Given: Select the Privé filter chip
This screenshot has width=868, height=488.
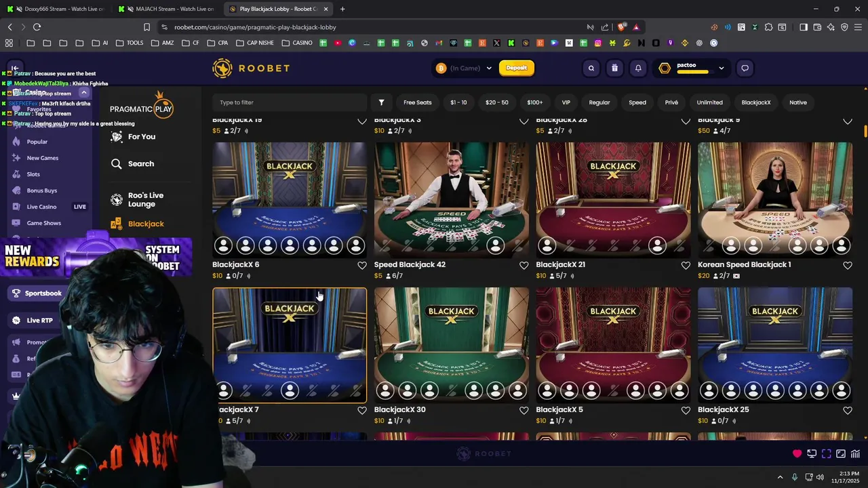Looking at the screenshot, I should (671, 102).
